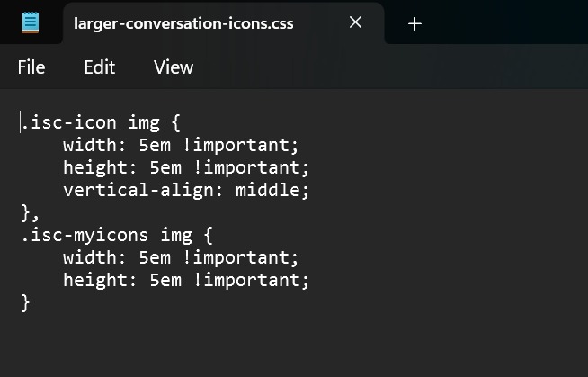The width and height of the screenshot is (588, 377).
Task: Click the .isc-myicons selector text
Action: click(x=85, y=236)
